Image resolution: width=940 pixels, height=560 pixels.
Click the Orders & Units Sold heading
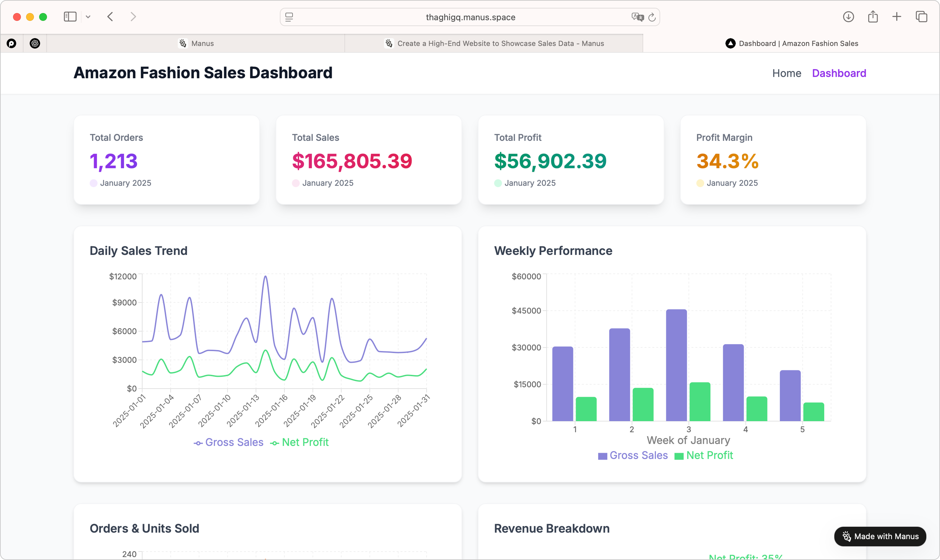click(x=144, y=528)
